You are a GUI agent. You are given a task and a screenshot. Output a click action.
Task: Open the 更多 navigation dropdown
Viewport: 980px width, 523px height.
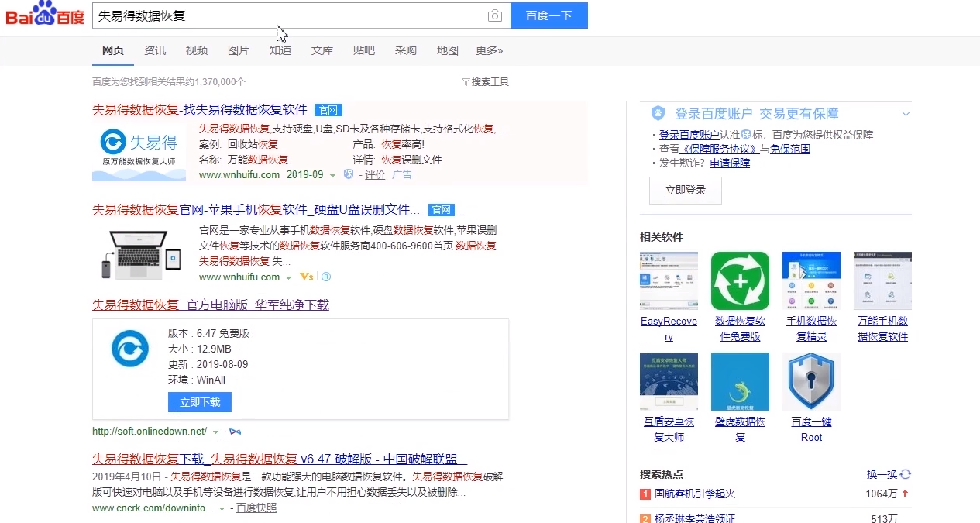pos(489,50)
